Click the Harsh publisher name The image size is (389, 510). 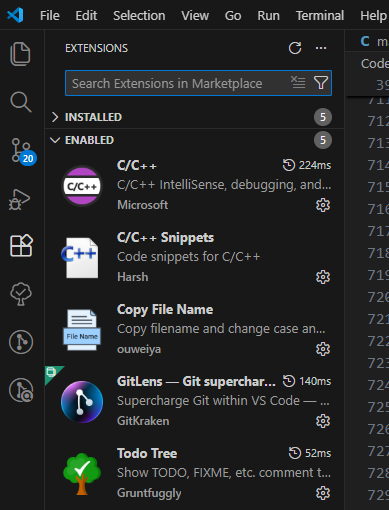point(133,277)
